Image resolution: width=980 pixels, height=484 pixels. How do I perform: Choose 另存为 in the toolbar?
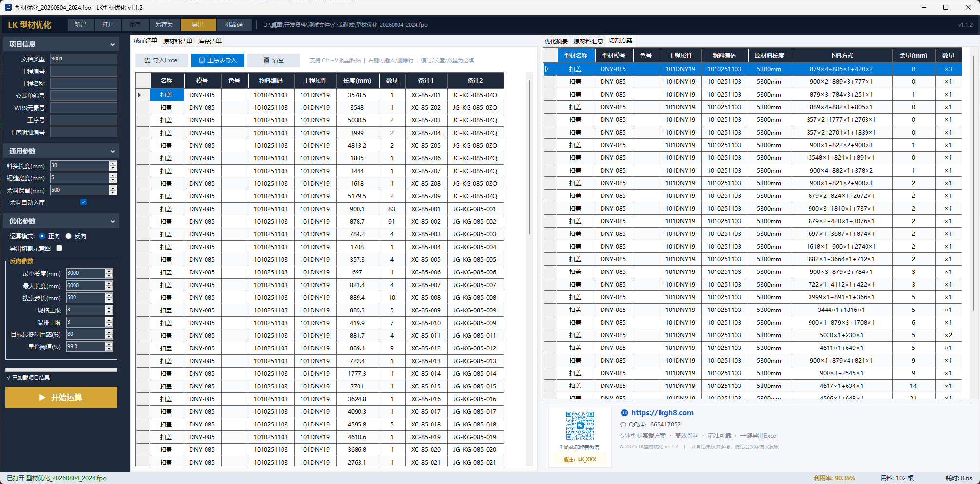(164, 25)
